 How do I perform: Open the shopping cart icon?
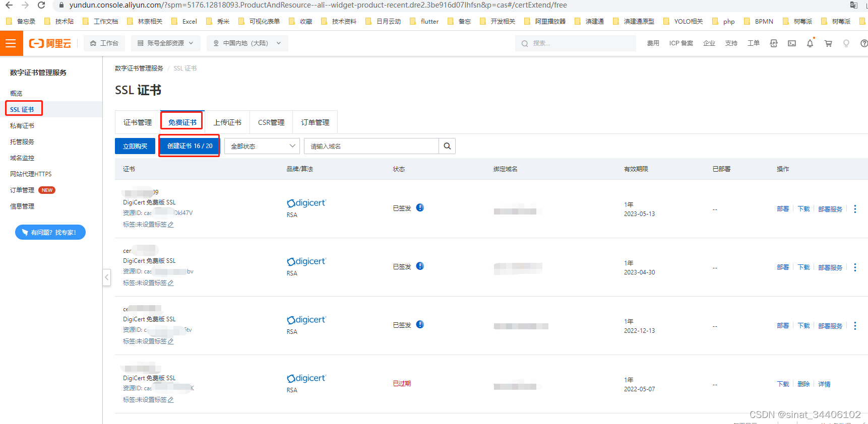828,43
